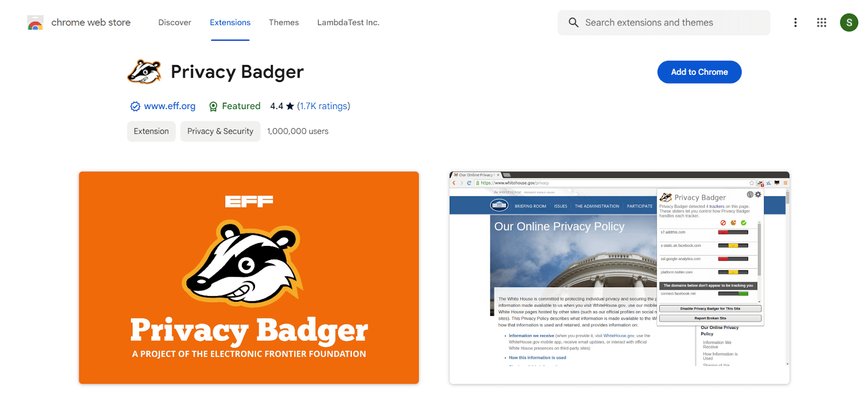Click the Privacy Badger badger logo
This screenshot has width=868, height=400.
[144, 72]
